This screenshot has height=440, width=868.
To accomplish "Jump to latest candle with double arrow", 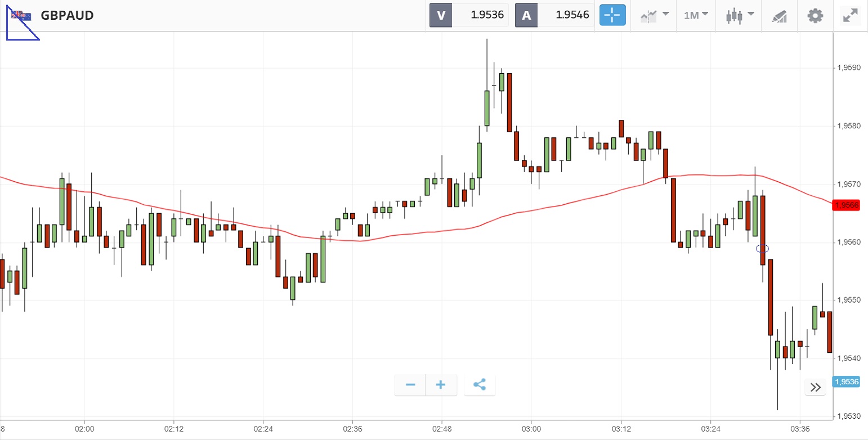I will [816, 387].
